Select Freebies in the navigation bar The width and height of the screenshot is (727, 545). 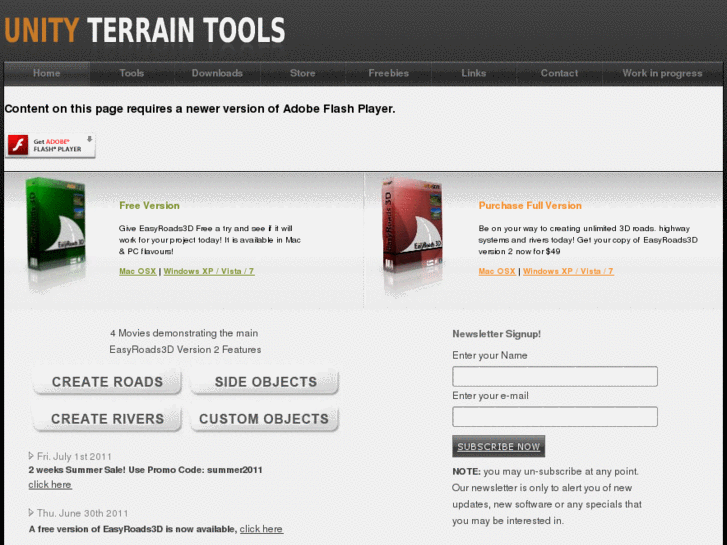[389, 73]
